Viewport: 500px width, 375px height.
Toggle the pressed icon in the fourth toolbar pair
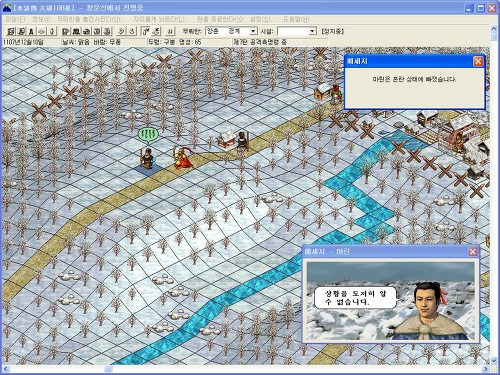click(145, 31)
